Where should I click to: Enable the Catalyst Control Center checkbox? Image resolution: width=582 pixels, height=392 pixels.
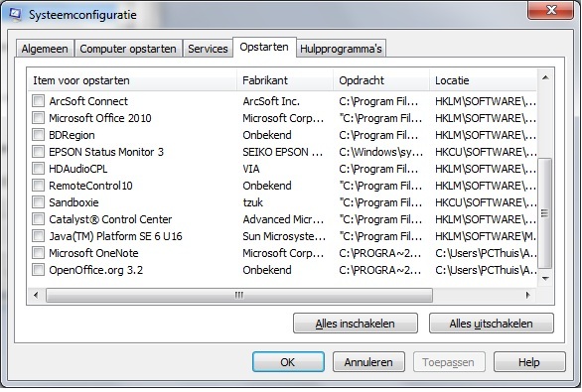click(x=38, y=219)
